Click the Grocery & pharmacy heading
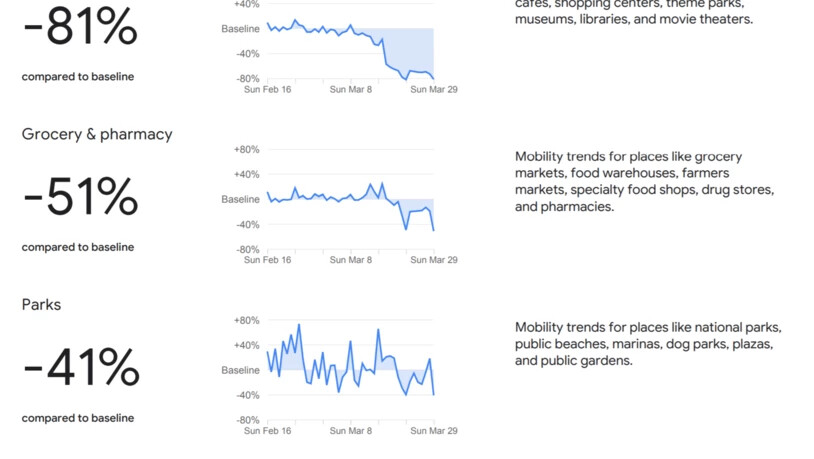This screenshot has height=459, width=814. (97, 134)
